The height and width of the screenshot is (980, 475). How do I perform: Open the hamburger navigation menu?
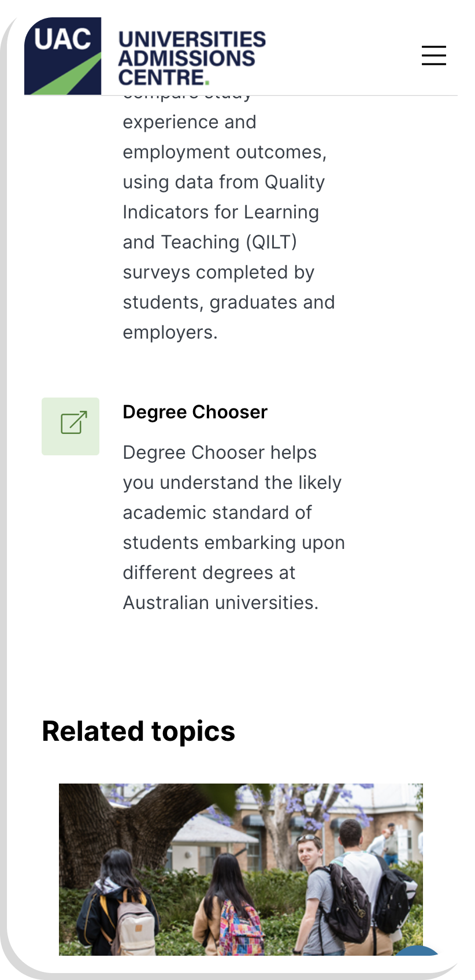(433, 55)
